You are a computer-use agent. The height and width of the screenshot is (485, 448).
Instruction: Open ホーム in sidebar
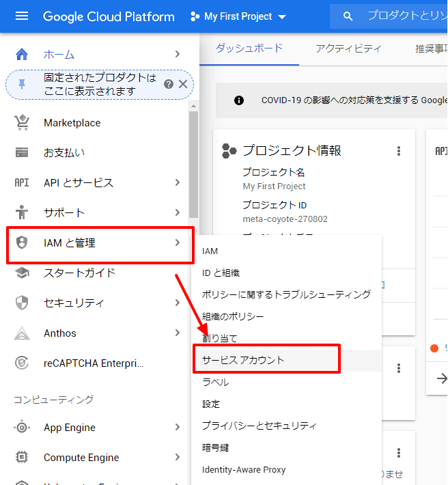[59, 55]
